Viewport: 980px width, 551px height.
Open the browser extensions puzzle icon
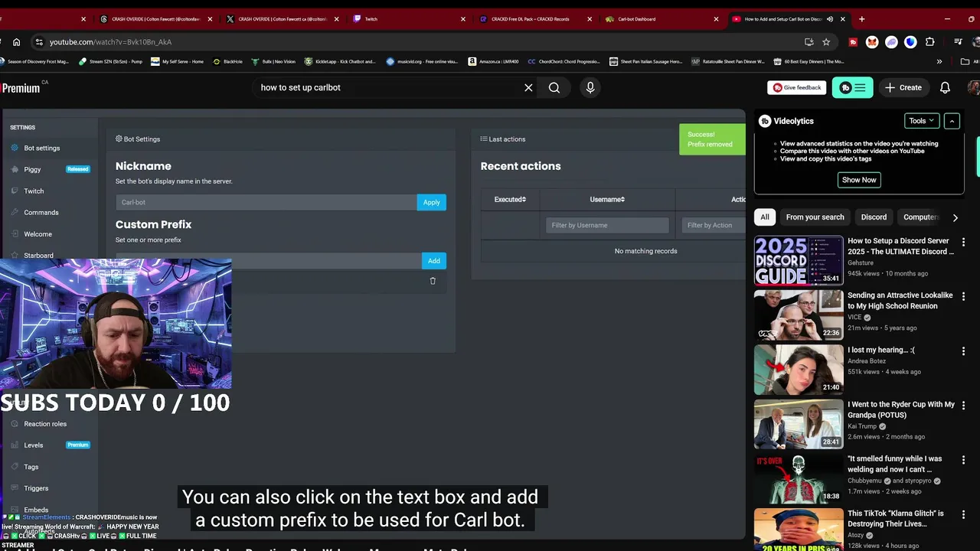(930, 42)
